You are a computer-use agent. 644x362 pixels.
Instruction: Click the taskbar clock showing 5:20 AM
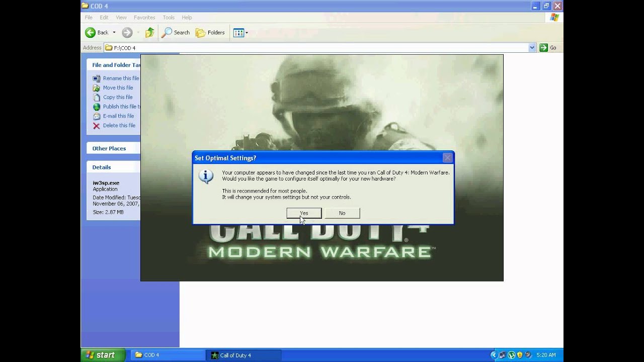546,355
